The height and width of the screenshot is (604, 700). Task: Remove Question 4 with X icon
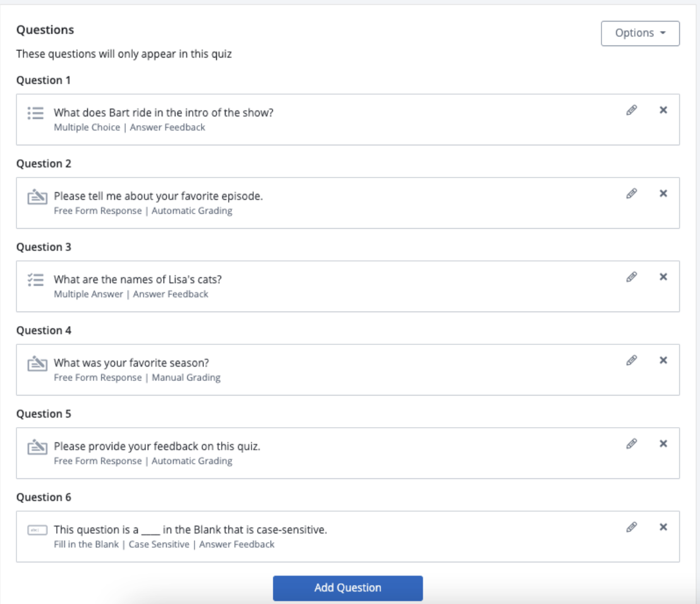663,360
